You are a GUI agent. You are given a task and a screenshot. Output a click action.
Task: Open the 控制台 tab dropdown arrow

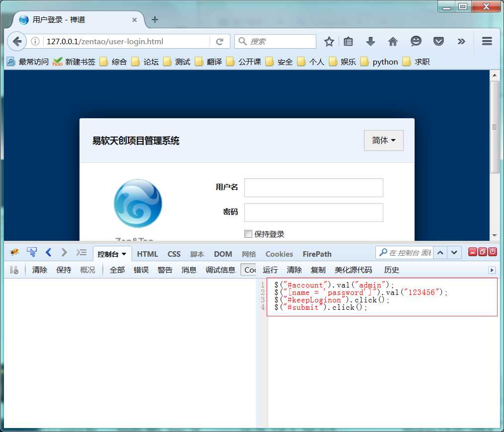tap(124, 254)
